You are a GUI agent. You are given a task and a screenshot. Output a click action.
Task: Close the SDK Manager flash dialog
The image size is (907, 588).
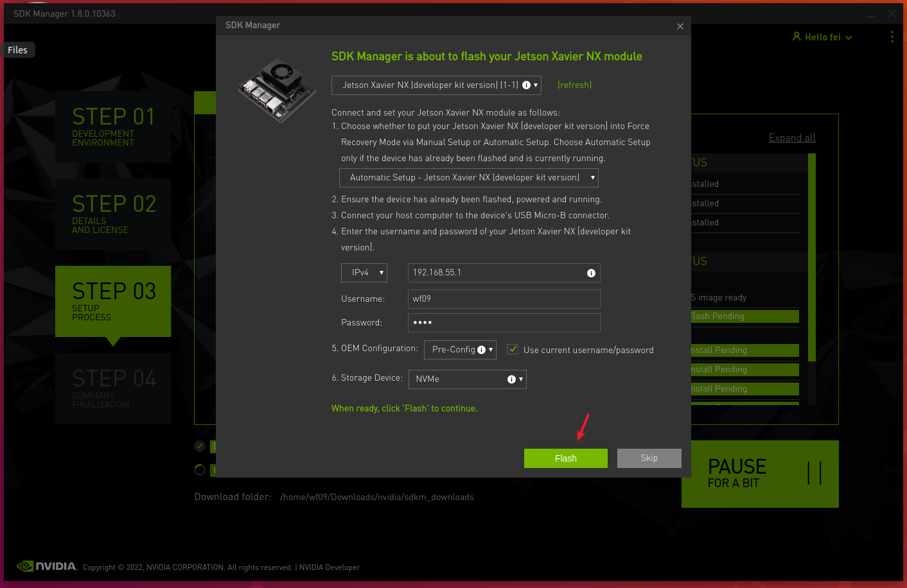(680, 26)
